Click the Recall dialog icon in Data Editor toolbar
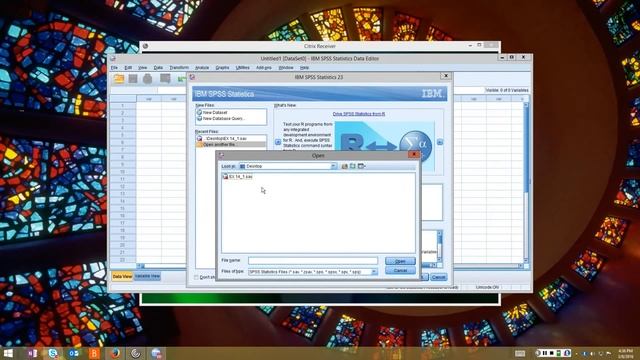This screenshot has height=360, width=640. (x=165, y=78)
